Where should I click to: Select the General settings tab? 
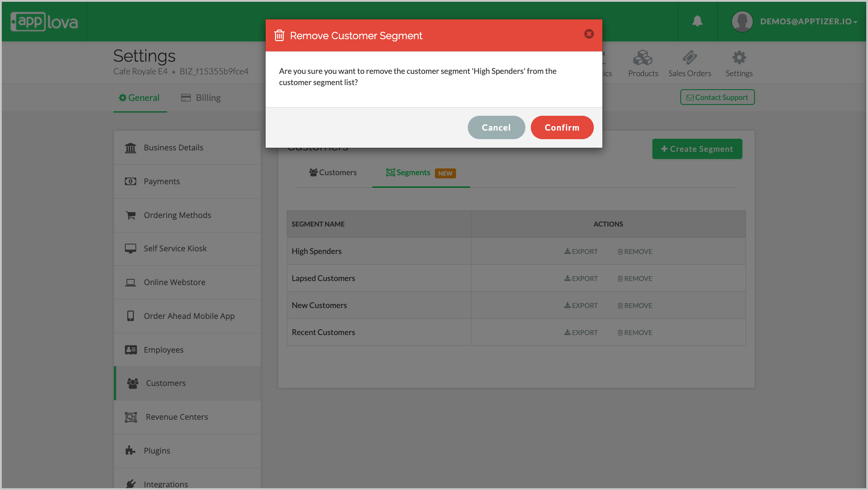tap(139, 98)
